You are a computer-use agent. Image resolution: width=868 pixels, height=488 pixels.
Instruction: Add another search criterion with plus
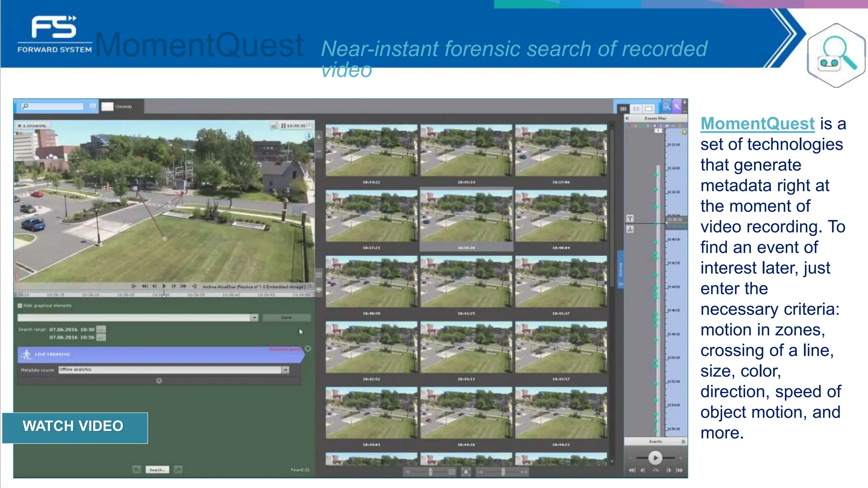tap(159, 380)
